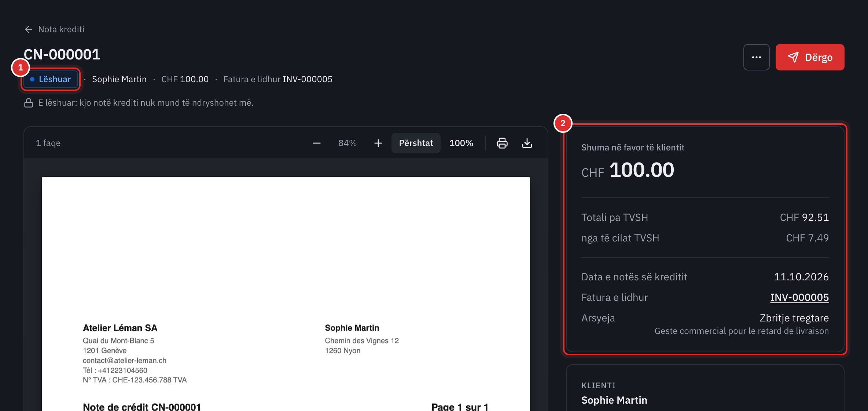
Task: Click 'Note de crédit CN-000001' in preview
Action: pos(142,407)
